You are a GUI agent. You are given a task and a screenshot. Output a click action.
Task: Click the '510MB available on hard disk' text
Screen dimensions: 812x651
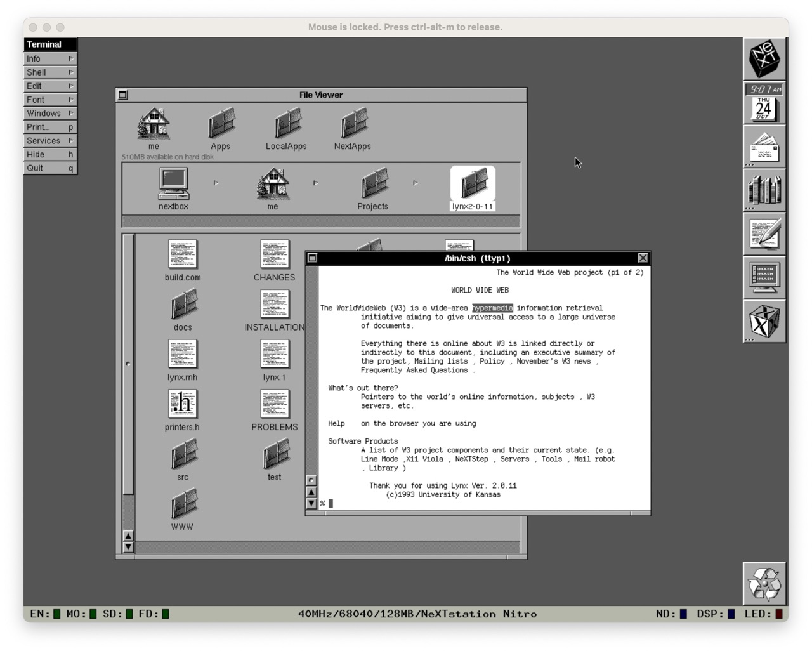point(167,157)
